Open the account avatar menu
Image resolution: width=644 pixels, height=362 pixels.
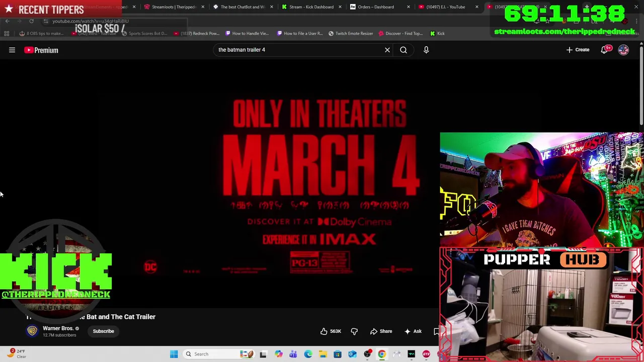click(x=623, y=50)
